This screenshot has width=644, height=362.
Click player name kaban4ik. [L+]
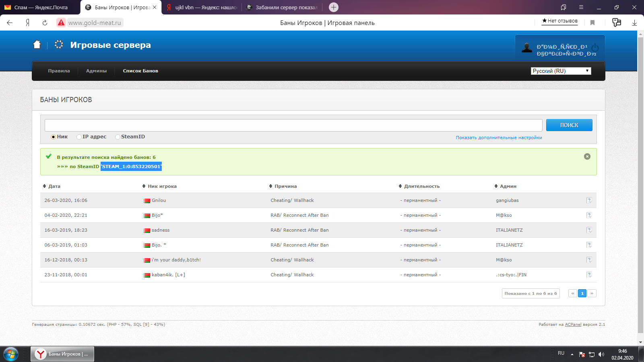(168, 275)
